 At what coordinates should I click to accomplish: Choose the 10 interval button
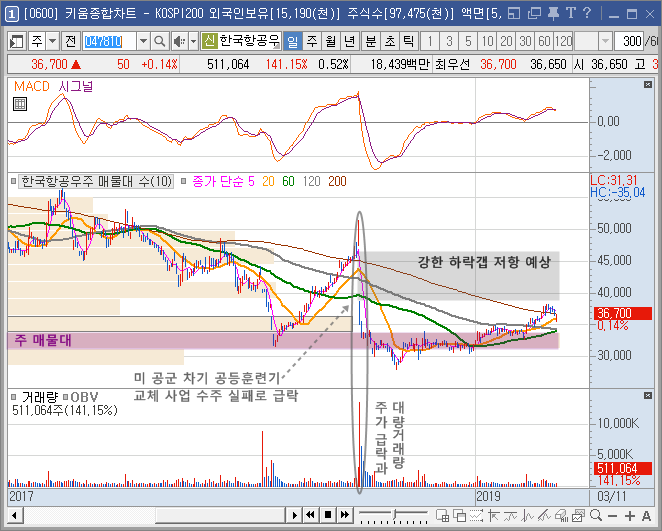487,41
